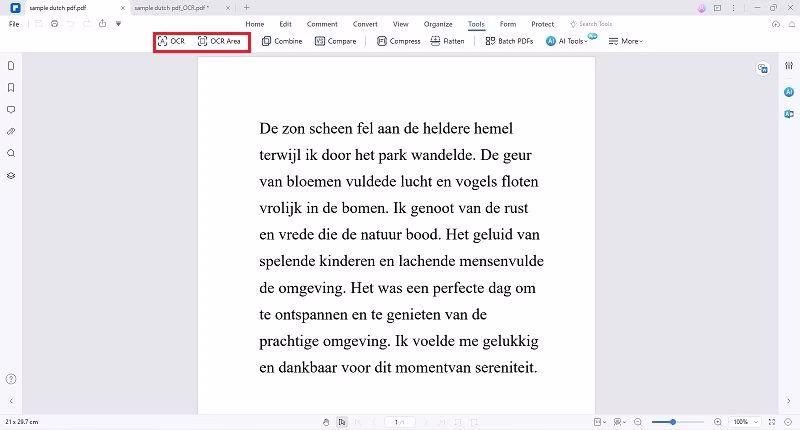Screen dimensions: 800x430
Task: Select the Hand tool
Action: [x=326, y=422]
